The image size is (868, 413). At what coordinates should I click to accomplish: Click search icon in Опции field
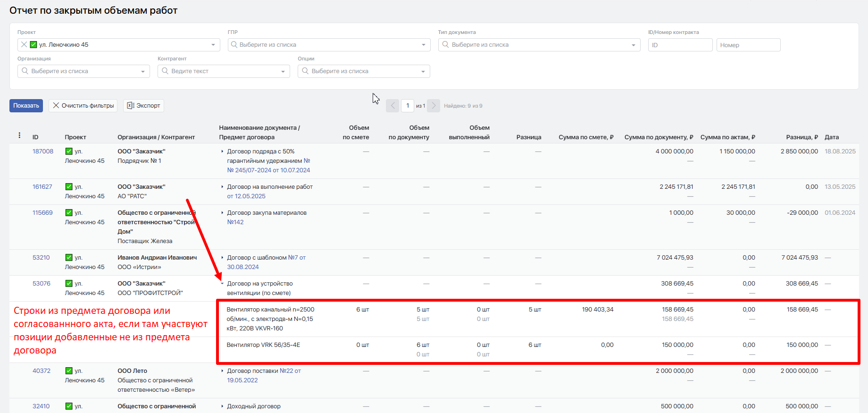click(305, 71)
